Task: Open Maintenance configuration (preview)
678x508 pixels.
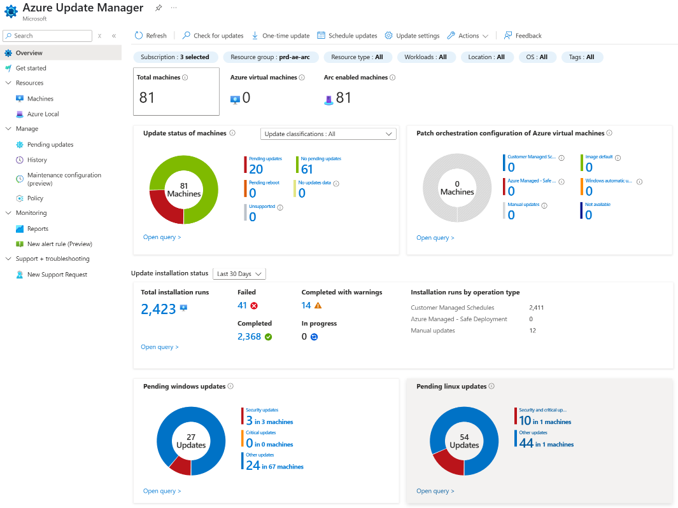Action: click(x=64, y=179)
